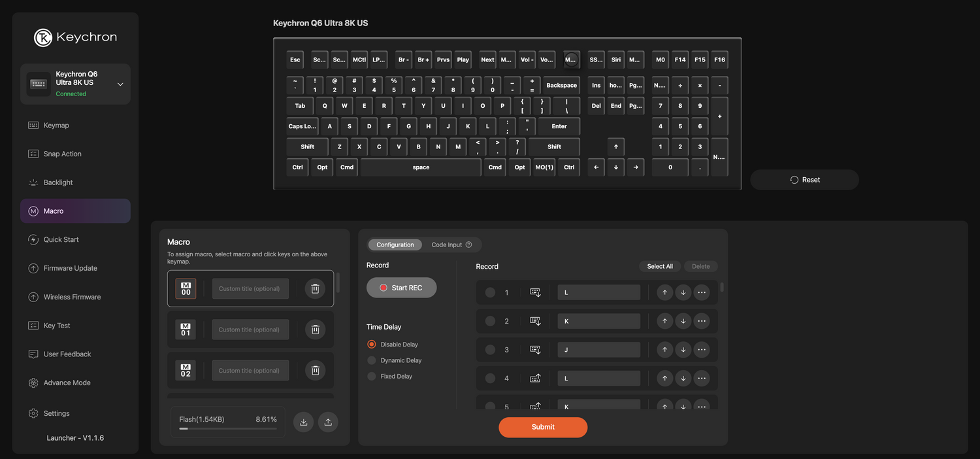Expand the Keychron Q6 Ultra device dropdown
Image resolution: width=980 pixels, height=459 pixels.
pyautogui.click(x=120, y=84)
